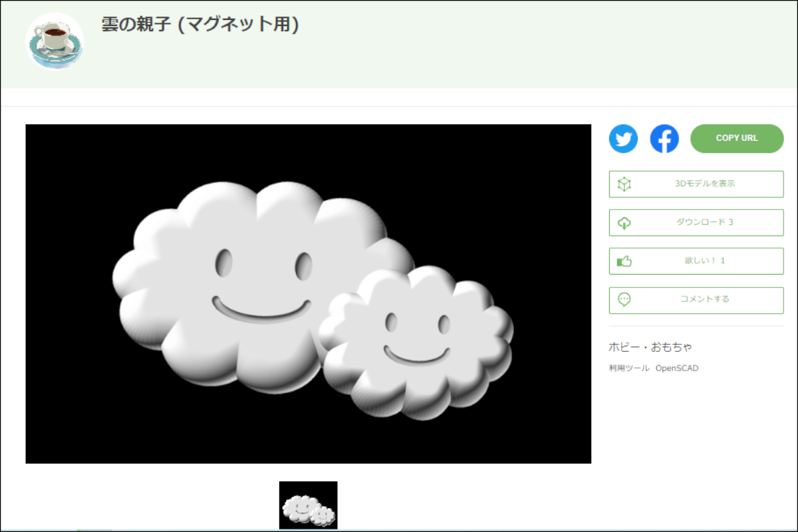Image resolution: width=798 pixels, height=532 pixels.
Task: Click the ダウンロード 3 button
Action: click(696, 223)
